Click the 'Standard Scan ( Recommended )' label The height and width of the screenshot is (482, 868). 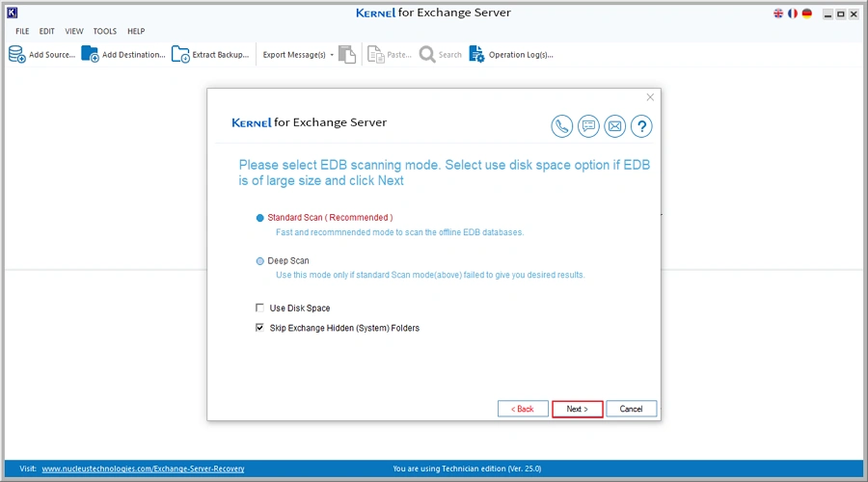330,218
